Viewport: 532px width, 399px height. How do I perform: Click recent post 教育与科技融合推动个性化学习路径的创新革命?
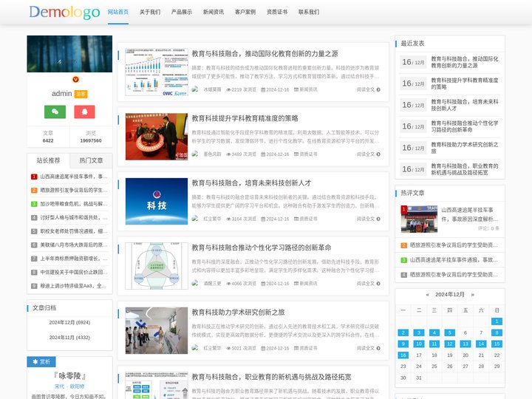coord(465,126)
